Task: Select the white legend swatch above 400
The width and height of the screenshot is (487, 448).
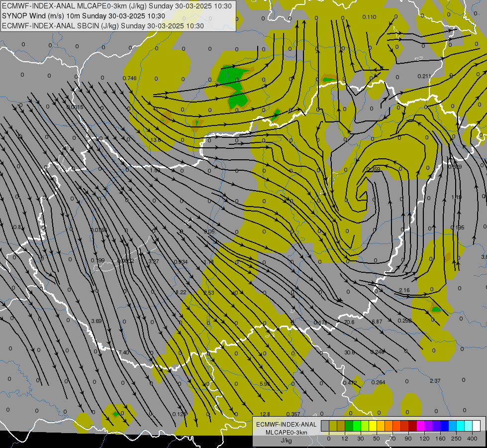Action: 477,426
